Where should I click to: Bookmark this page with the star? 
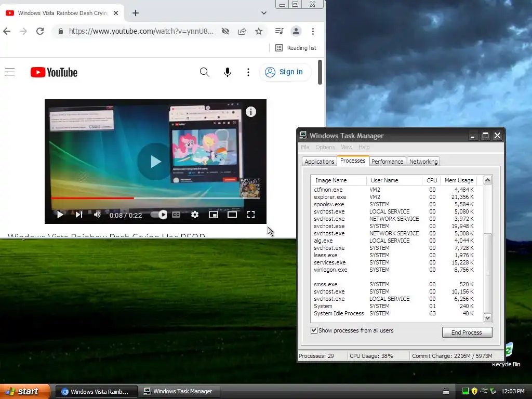click(x=259, y=31)
